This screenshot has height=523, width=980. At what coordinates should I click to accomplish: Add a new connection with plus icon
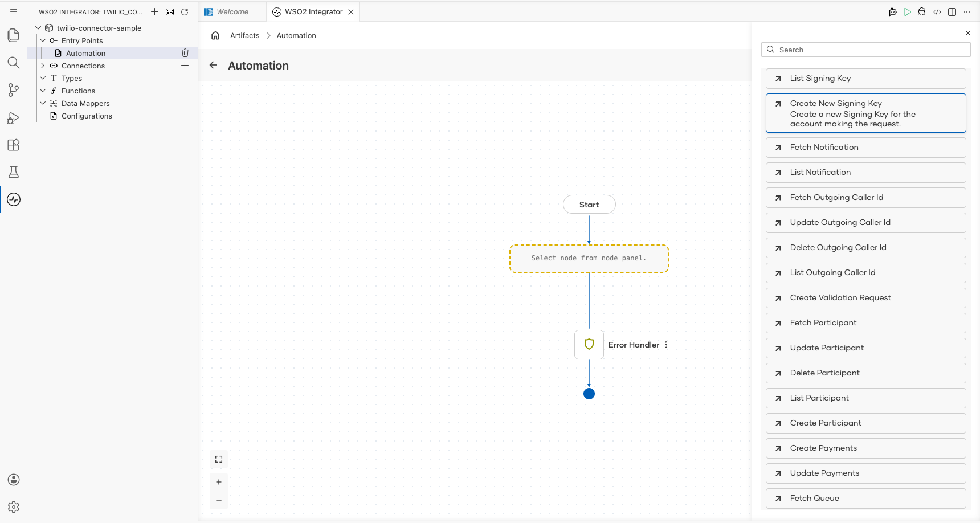(x=185, y=66)
